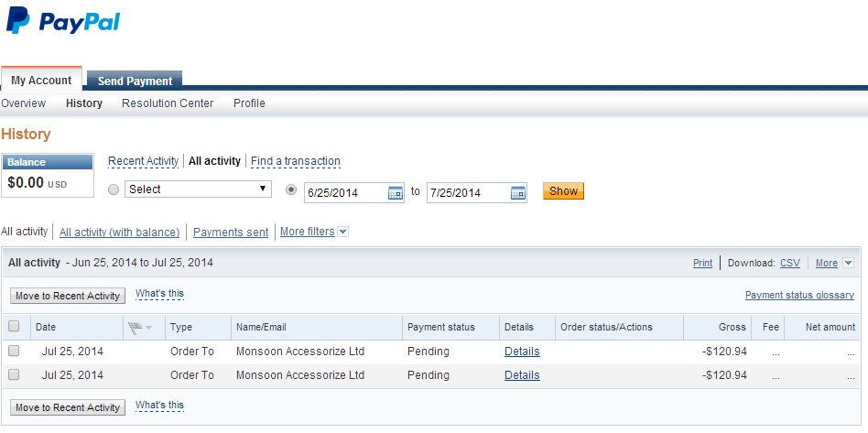
Task: Click first row's Monsoon Accessorize Ltd name
Action: [x=300, y=352]
